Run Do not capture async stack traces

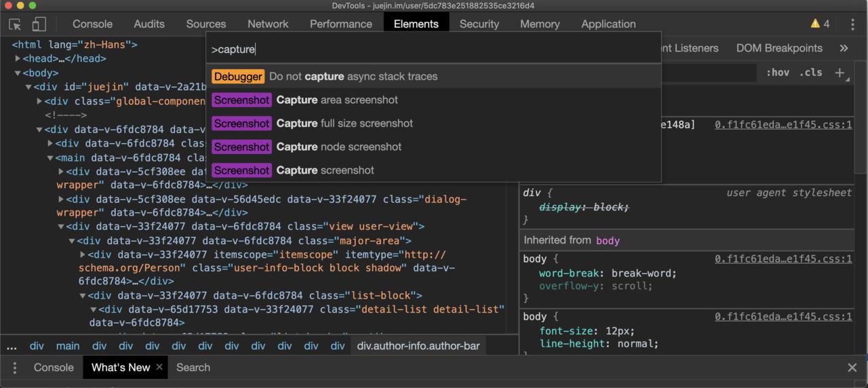pos(433,77)
